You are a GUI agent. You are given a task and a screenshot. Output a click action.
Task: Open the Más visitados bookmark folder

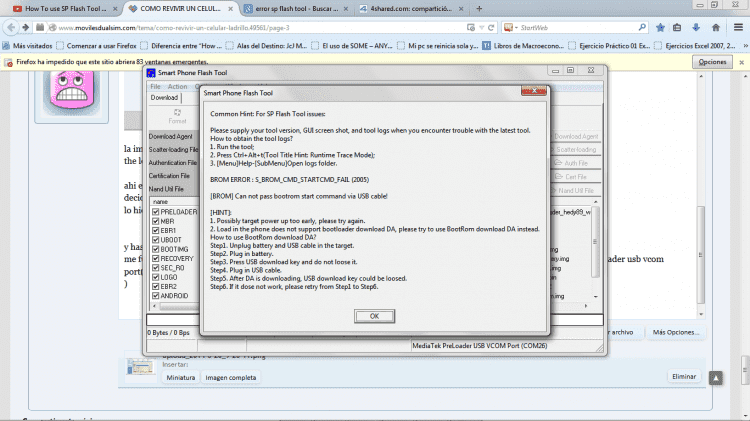coord(27,46)
